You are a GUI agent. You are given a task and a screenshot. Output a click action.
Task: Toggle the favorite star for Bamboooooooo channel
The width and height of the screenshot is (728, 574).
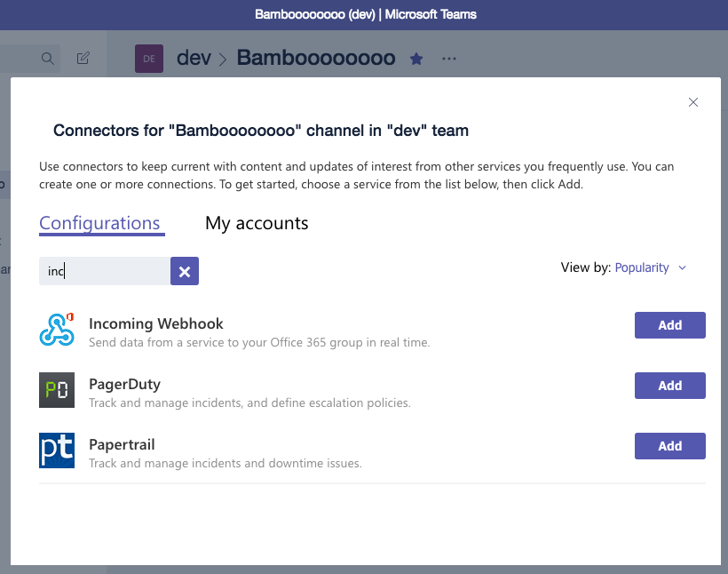pyautogui.click(x=416, y=59)
